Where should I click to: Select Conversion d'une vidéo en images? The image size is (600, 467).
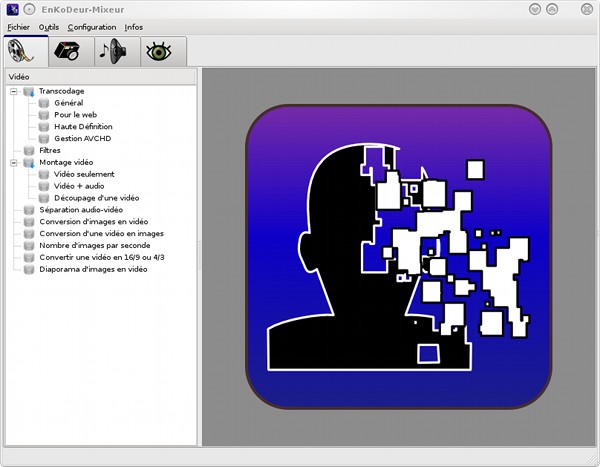tap(101, 234)
